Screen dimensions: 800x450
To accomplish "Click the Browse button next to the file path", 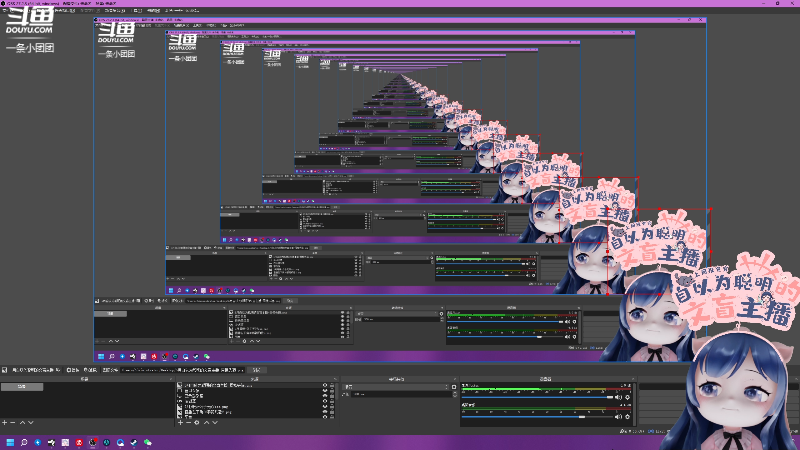I will [x=256, y=370].
